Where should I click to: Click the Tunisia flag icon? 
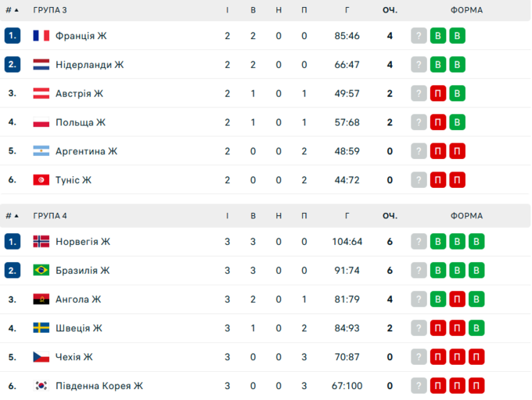click(x=41, y=180)
